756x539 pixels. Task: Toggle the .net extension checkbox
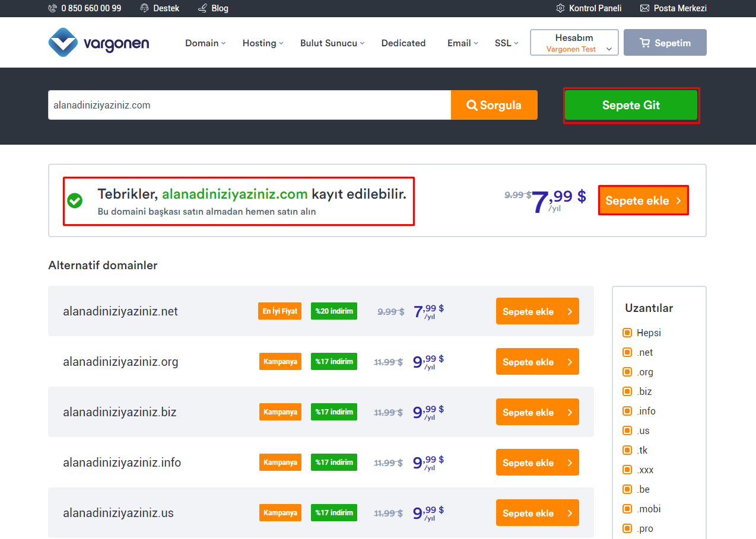click(627, 352)
